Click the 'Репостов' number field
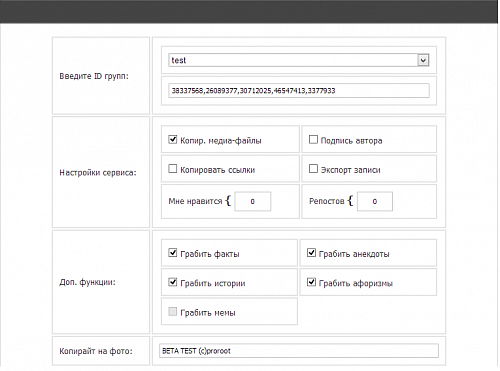The width and height of the screenshot is (500, 371). 375,201
